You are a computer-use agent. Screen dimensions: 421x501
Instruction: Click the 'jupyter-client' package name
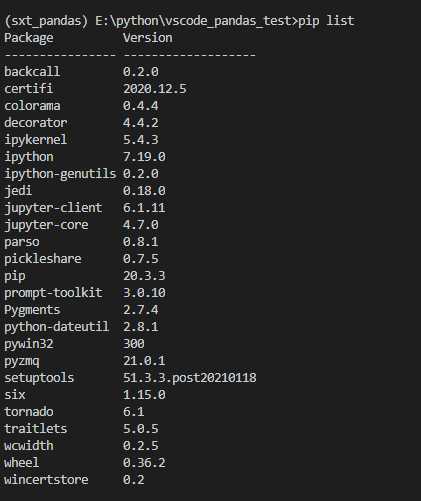[53, 208]
